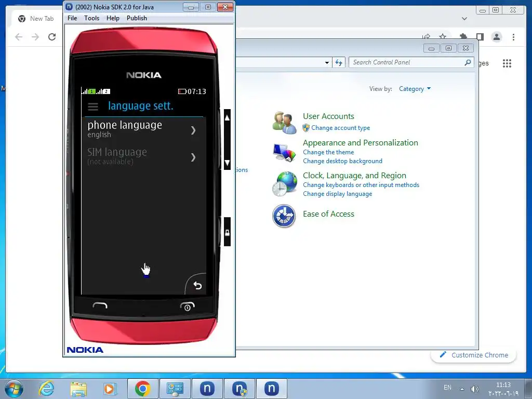The image size is (532, 399).
Task: Open User Accounts in Control Panel
Action: [x=328, y=116]
